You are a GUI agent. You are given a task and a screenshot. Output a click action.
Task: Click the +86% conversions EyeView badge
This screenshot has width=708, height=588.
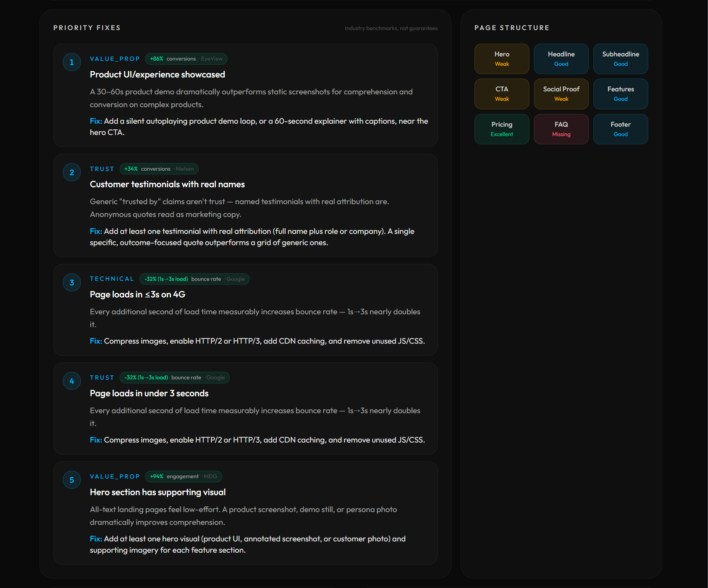click(x=186, y=59)
